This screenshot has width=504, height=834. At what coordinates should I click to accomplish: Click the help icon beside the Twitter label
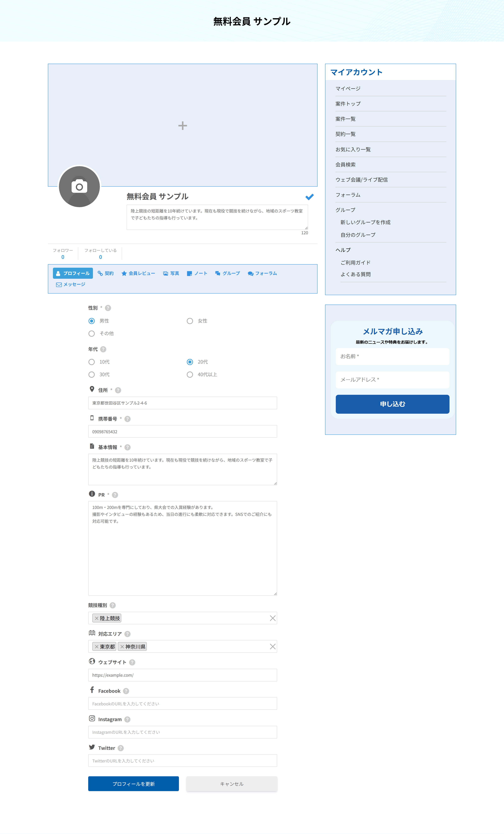pyautogui.click(x=121, y=748)
